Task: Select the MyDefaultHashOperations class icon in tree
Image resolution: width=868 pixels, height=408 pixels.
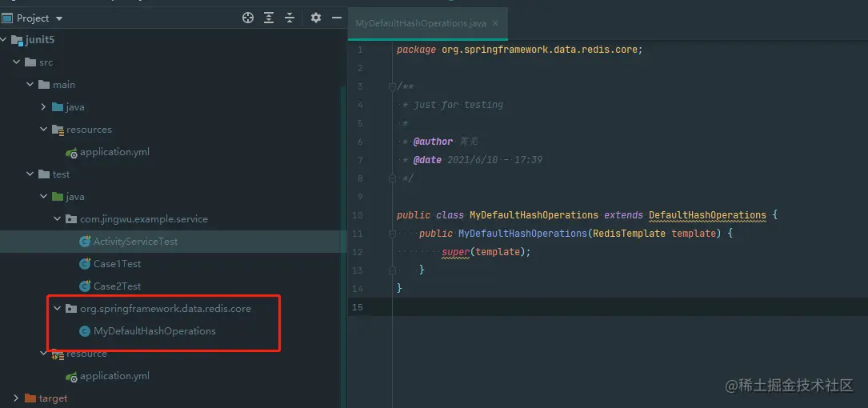Action: [85, 331]
